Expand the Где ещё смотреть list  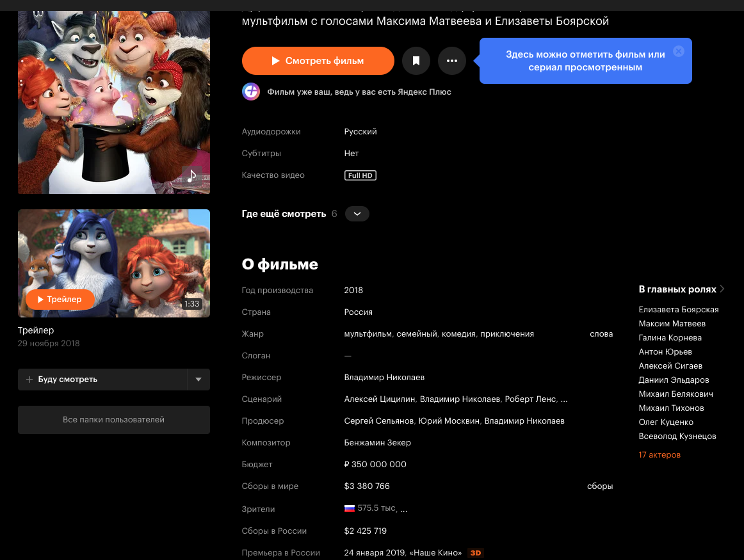tap(357, 214)
